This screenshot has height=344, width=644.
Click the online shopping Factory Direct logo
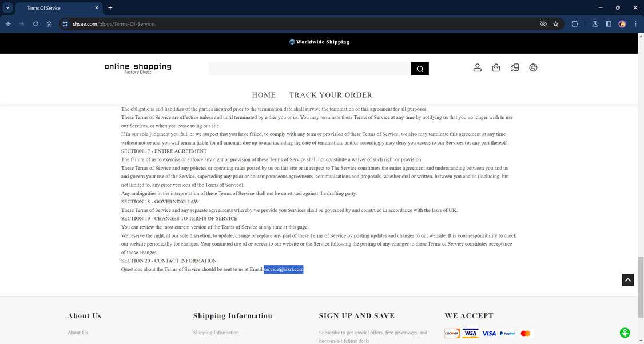point(138,68)
